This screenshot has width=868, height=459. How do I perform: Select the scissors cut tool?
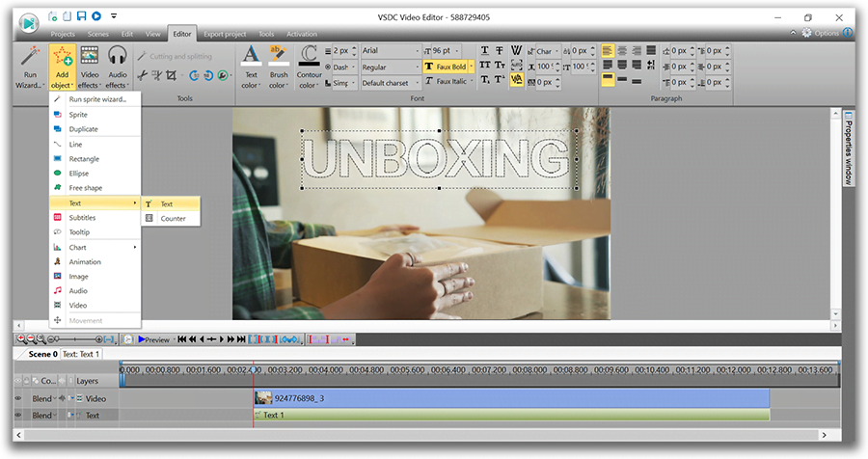143,75
